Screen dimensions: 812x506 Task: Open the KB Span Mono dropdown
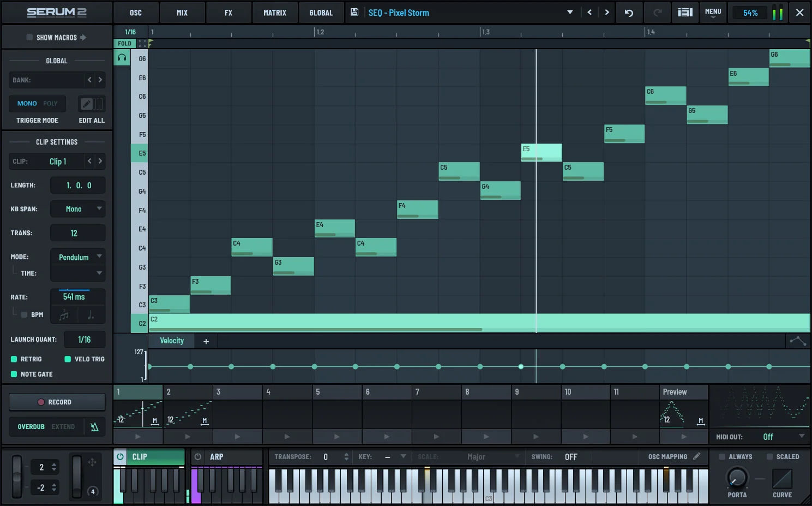77,209
